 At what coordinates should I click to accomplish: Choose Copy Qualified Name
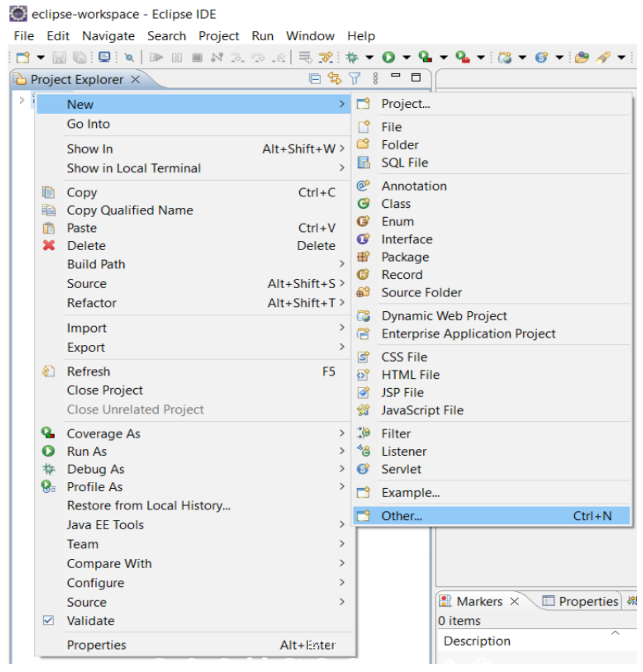[193, 210]
